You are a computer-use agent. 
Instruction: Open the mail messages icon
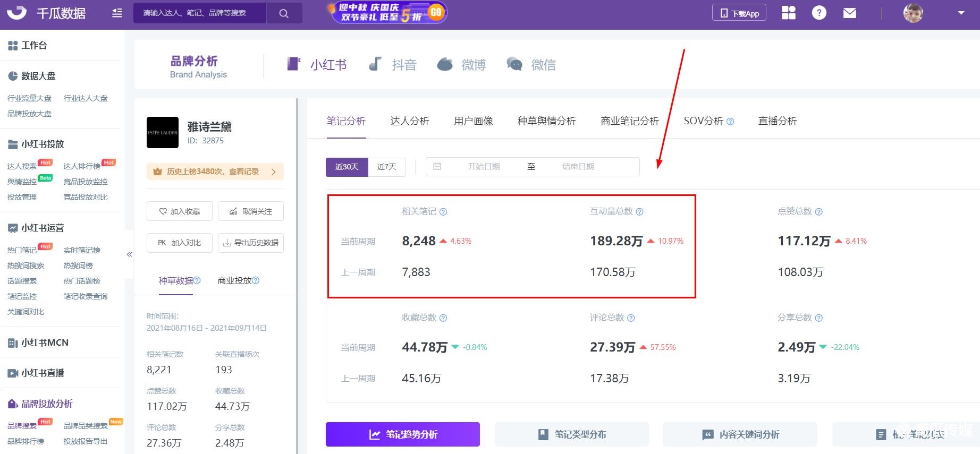coord(850,13)
